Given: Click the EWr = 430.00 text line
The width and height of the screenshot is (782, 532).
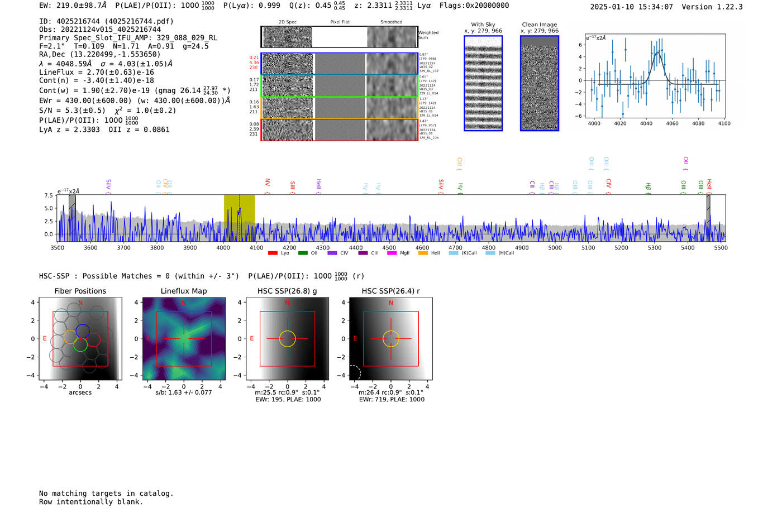Looking at the screenshot, I should [x=135, y=101].
